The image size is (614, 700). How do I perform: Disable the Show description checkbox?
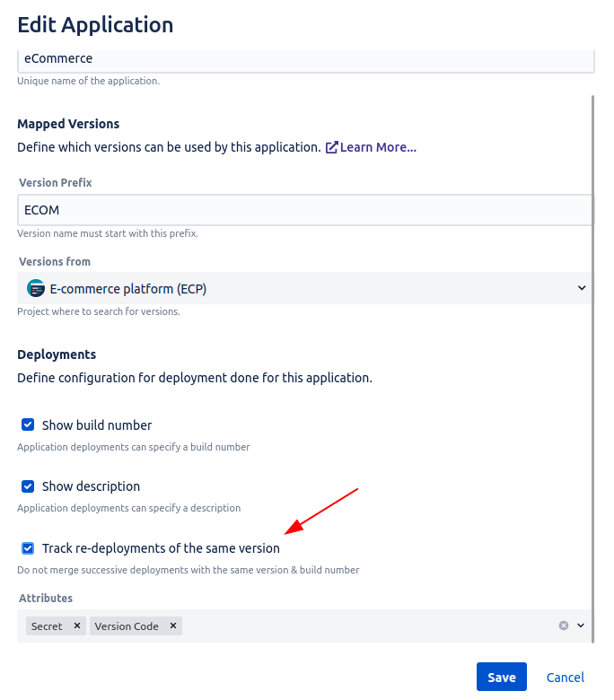pos(28,486)
